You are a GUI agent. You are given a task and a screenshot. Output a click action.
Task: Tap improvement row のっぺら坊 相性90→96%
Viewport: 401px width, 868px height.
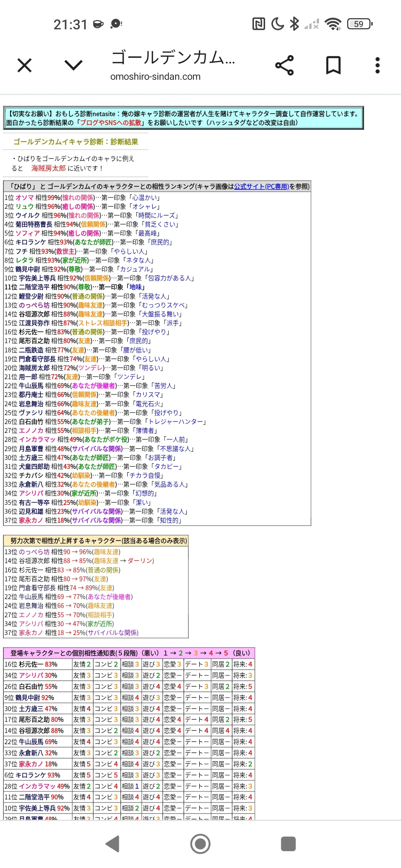point(62,552)
